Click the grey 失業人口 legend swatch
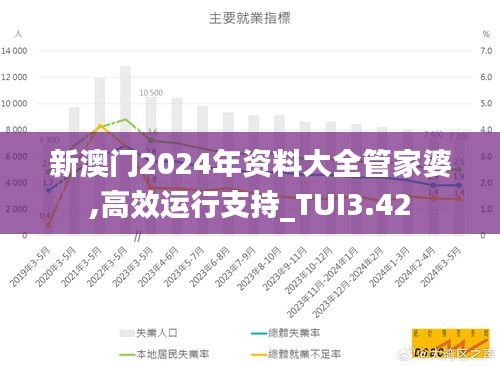Viewport: 500px width, 366px height. click(x=127, y=333)
